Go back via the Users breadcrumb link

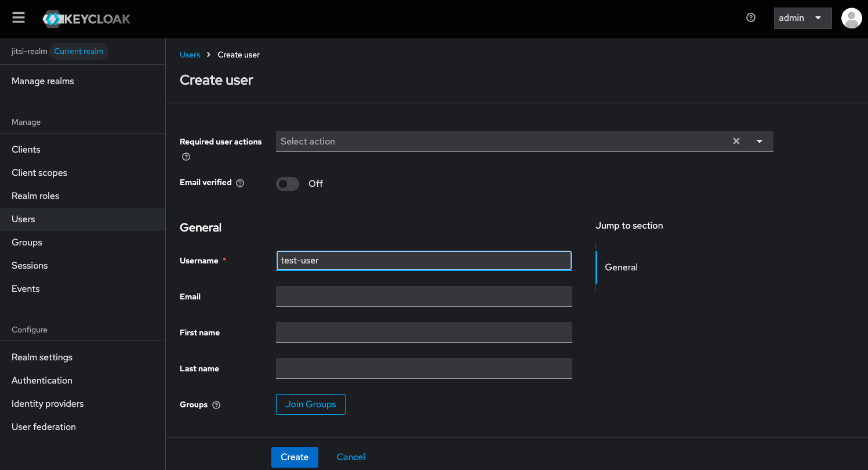[190, 54]
